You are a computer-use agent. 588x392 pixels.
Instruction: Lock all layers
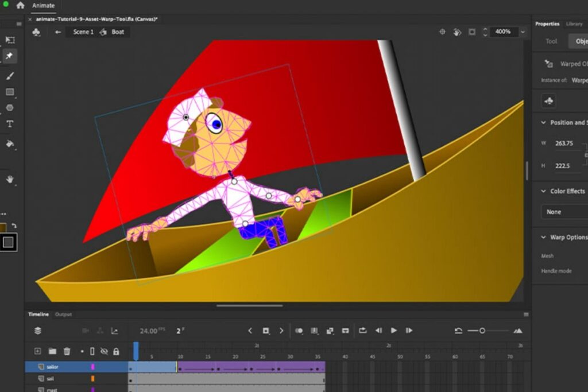pos(116,351)
